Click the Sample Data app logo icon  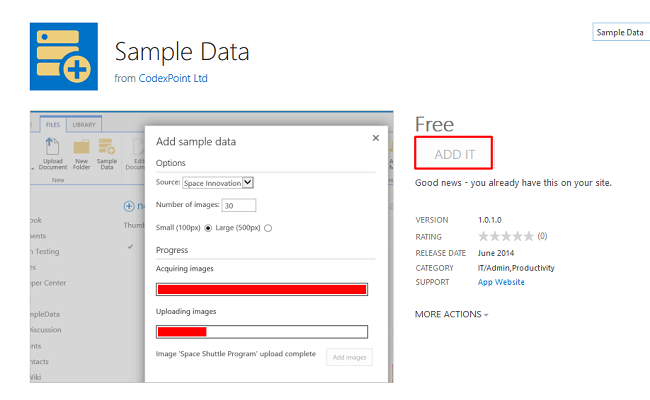[x=64, y=56]
